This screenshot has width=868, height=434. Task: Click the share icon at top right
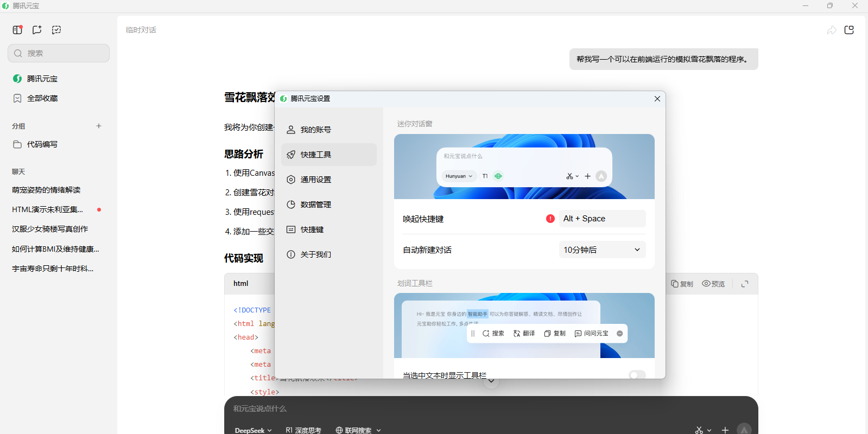pyautogui.click(x=831, y=30)
